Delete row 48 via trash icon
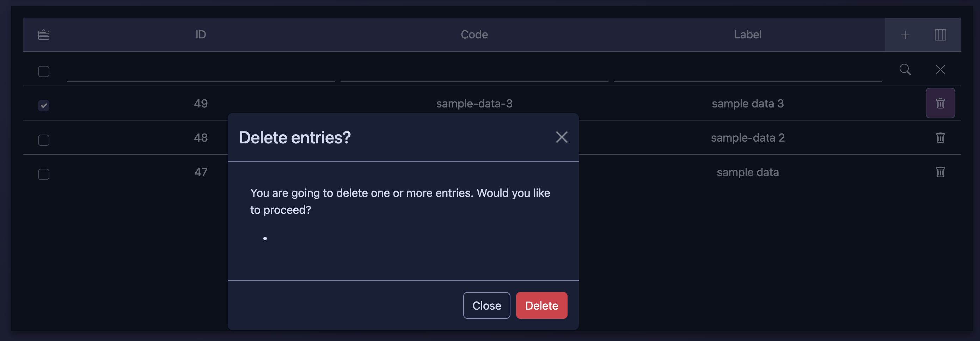980x341 pixels. click(x=940, y=138)
